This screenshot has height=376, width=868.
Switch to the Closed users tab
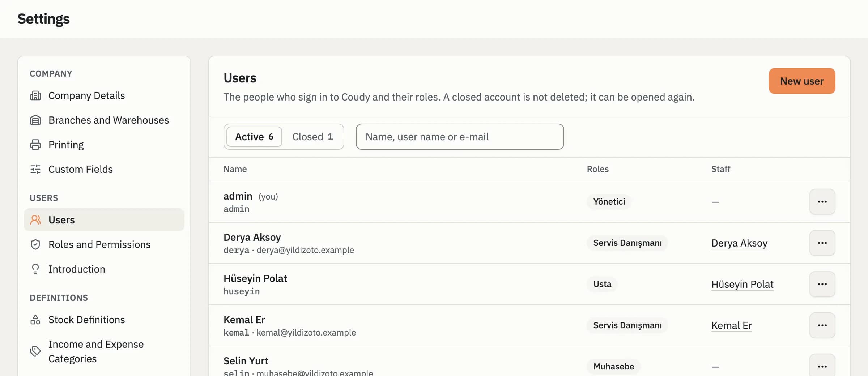coord(312,137)
